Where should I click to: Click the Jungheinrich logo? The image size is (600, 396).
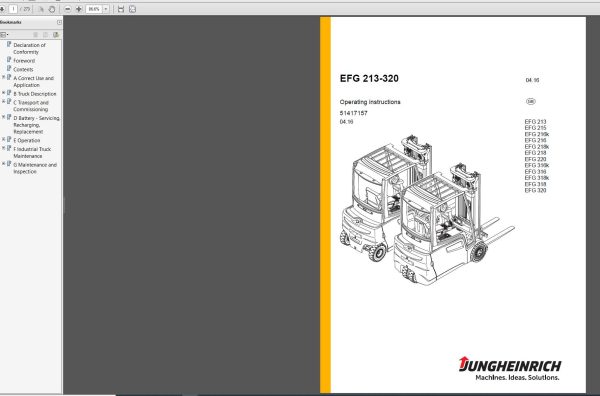(510, 365)
